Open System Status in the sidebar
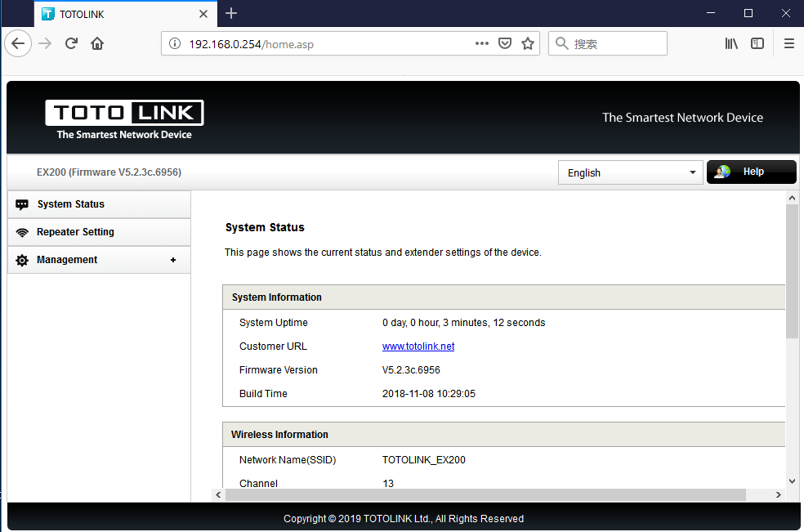The image size is (804, 532). 99,204
